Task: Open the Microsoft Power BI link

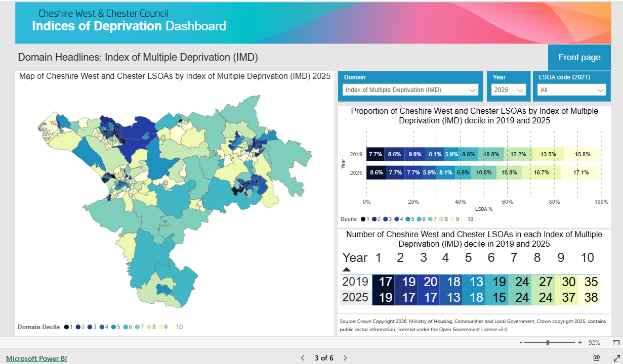Action: (x=36, y=358)
